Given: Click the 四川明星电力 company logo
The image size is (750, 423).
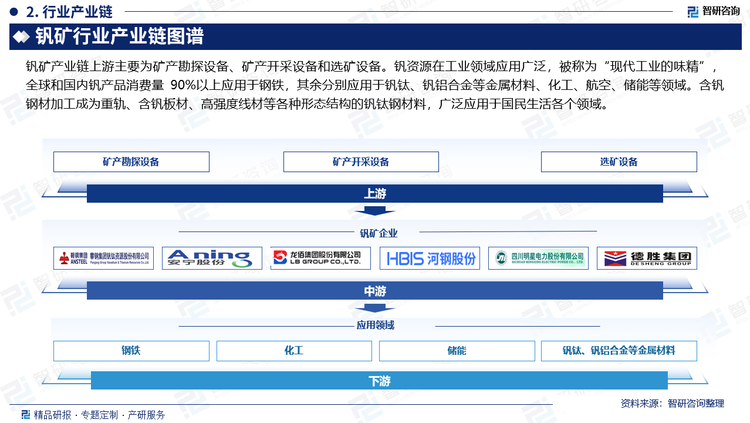Looking at the screenshot, I should (x=538, y=258).
